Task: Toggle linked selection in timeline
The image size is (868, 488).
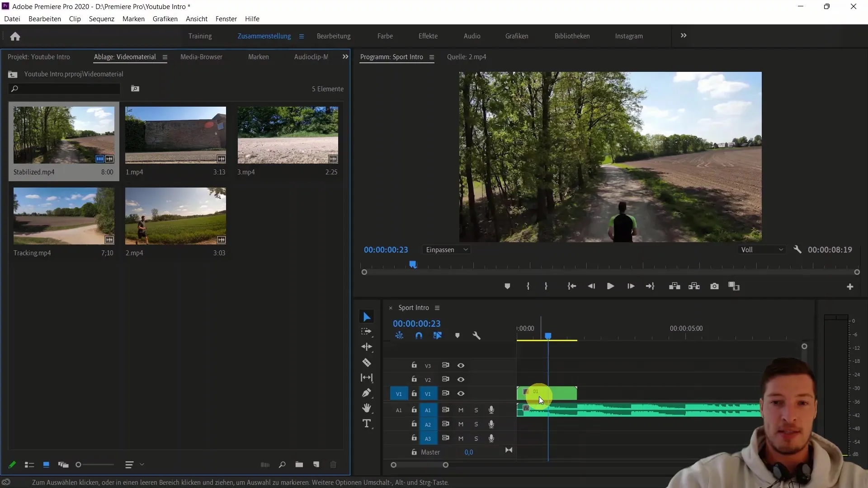Action: [438, 336]
